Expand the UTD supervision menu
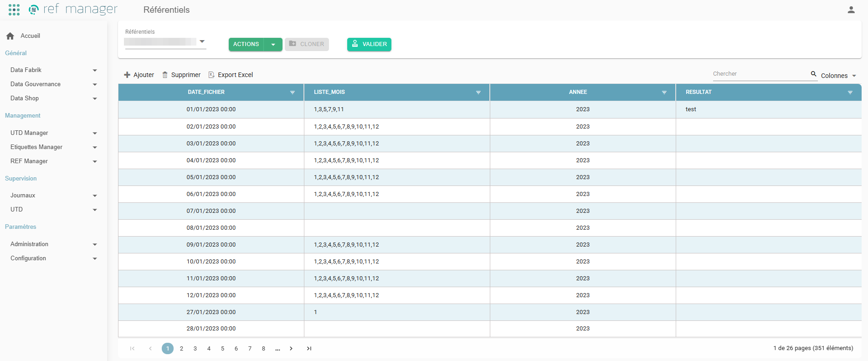 pyautogui.click(x=53, y=210)
